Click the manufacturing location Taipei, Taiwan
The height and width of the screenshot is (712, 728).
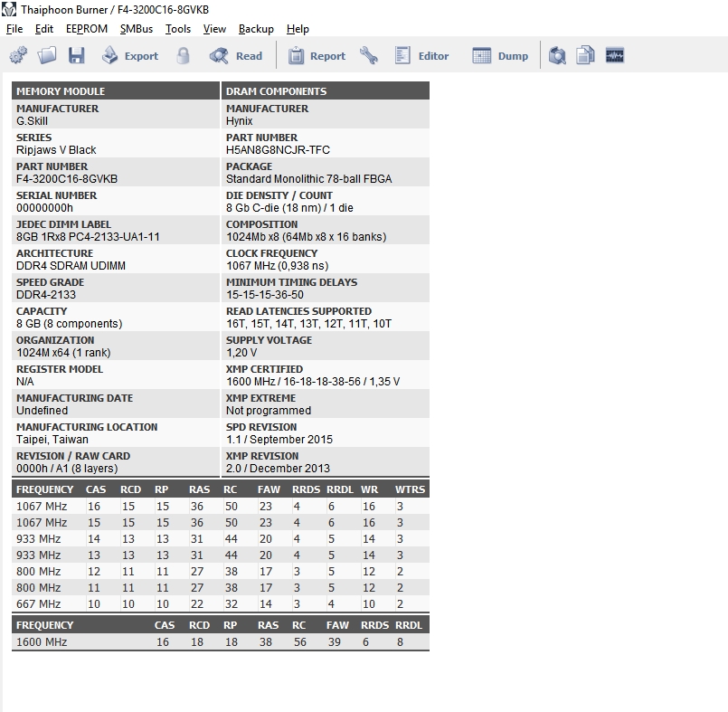(52, 440)
